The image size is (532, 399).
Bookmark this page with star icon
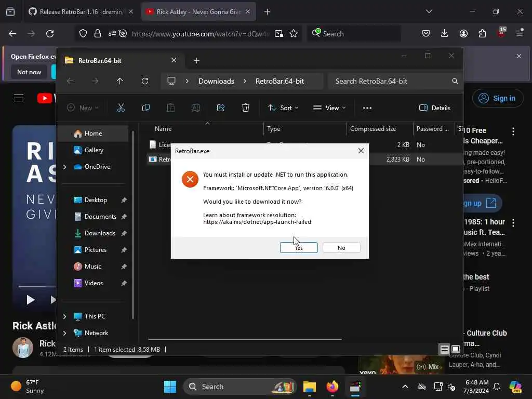click(x=294, y=34)
